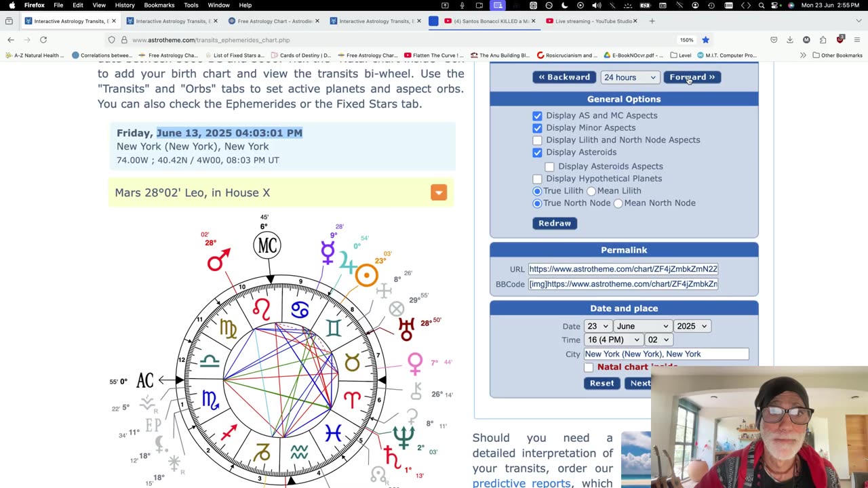This screenshot has width=868, height=488.
Task: Click the microphone icon in the menu bar
Action: pyautogui.click(x=462, y=5)
